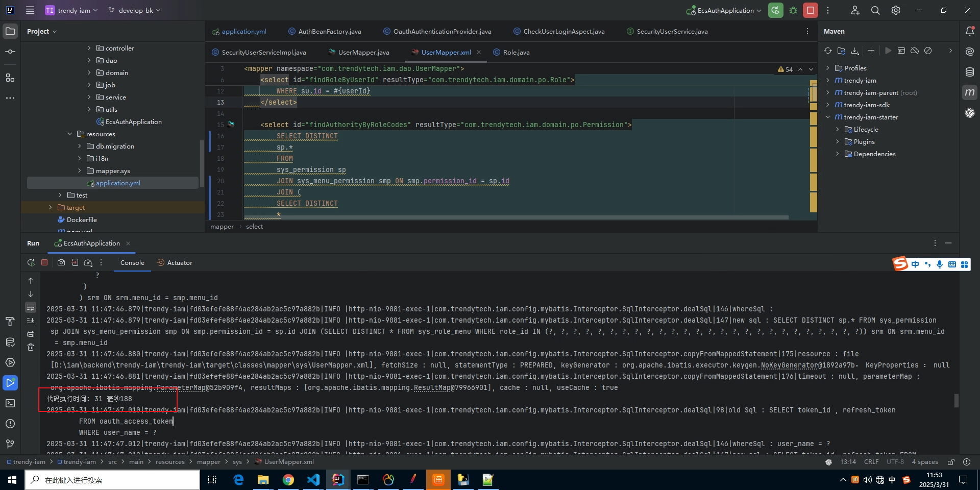Stop the running EcsAuthApplication from top toolbar
The image size is (980, 490).
pos(810,10)
